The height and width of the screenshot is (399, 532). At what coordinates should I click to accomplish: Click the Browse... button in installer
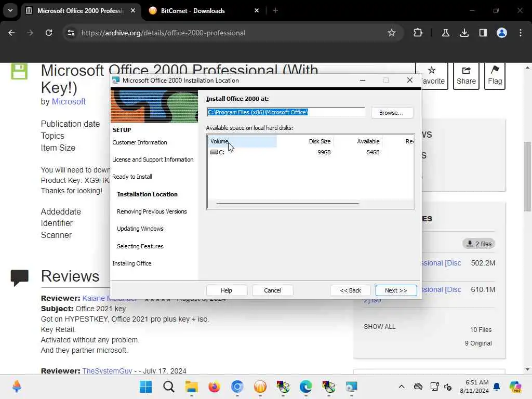coord(392,113)
